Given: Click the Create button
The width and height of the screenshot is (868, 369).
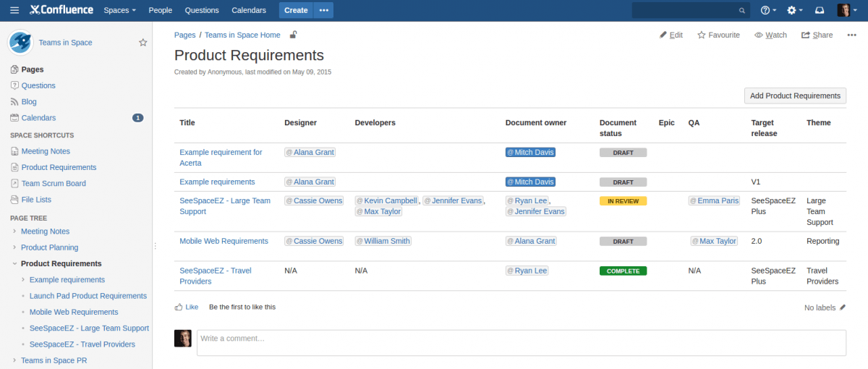Looking at the screenshot, I should coord(296,10).
